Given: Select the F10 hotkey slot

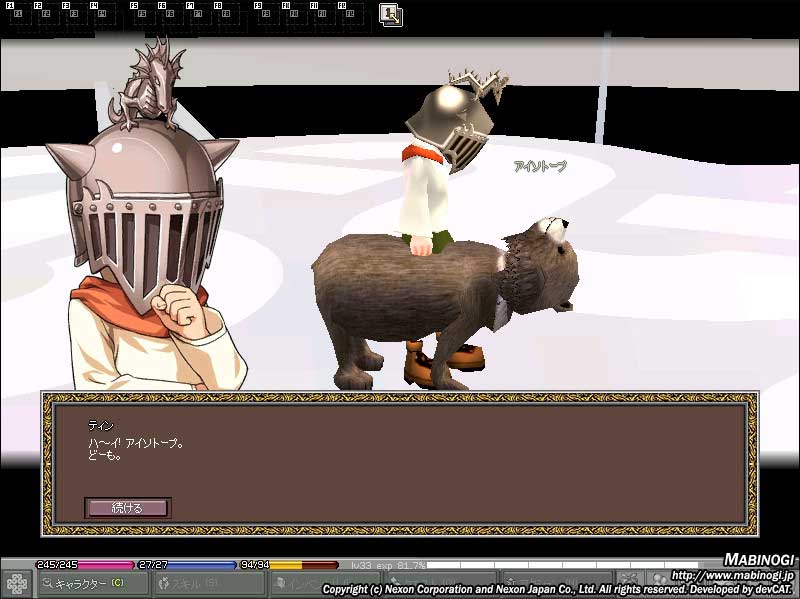Looking at the screenshot, I should click(x=294, y=14).
